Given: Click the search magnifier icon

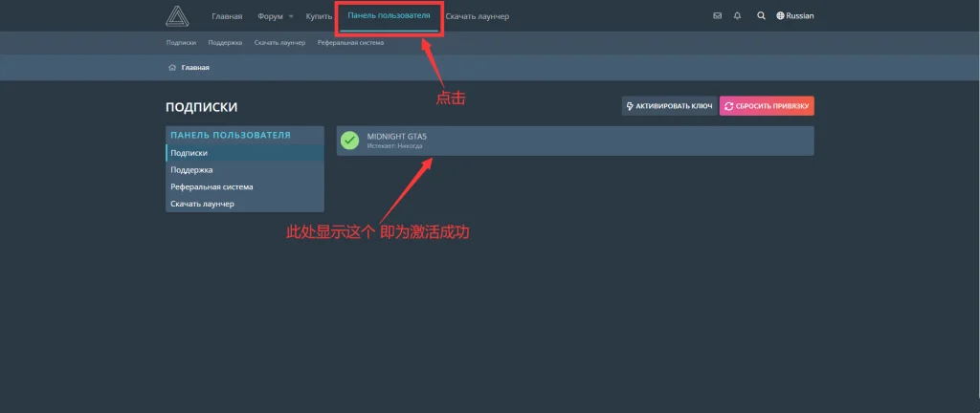Looking at the screenshot, I should click(761, 16).
